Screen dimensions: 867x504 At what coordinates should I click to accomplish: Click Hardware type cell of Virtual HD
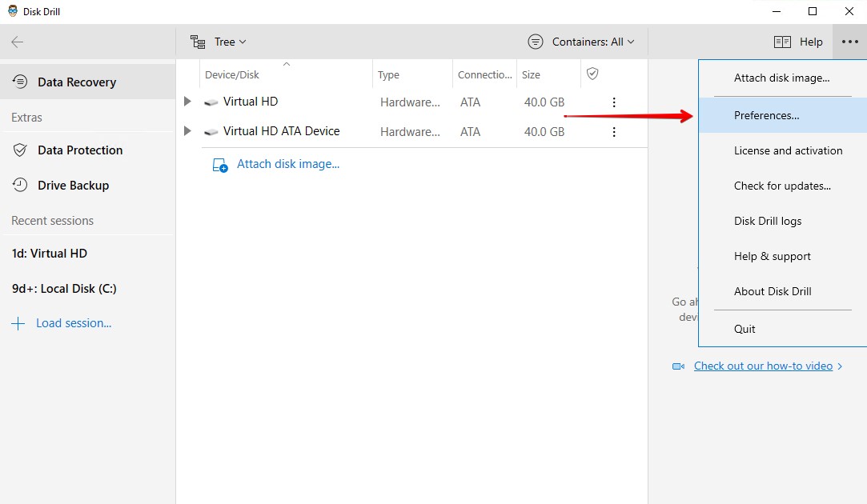coord(410,102)
